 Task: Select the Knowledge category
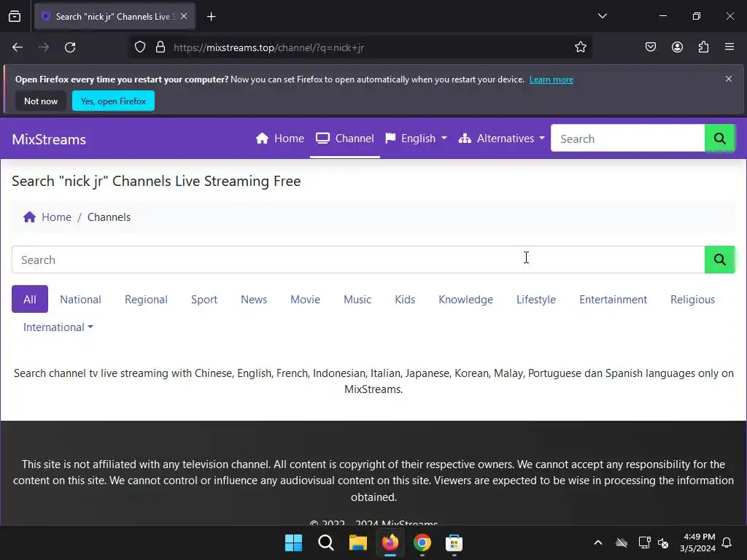[466, 299]
